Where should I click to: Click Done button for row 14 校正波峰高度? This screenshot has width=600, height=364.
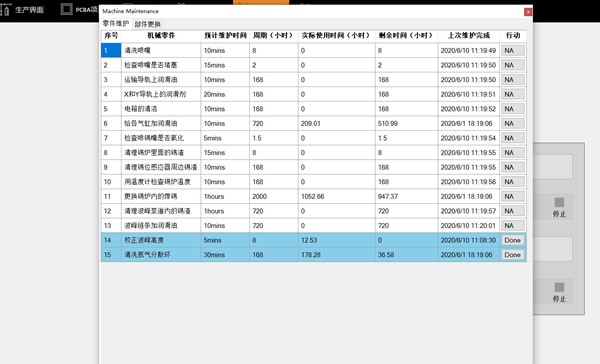513,240
